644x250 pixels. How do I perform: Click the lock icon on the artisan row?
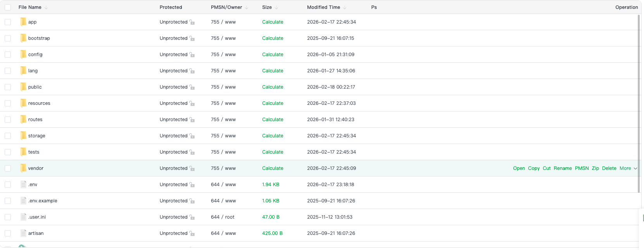[x=192, y=234]
